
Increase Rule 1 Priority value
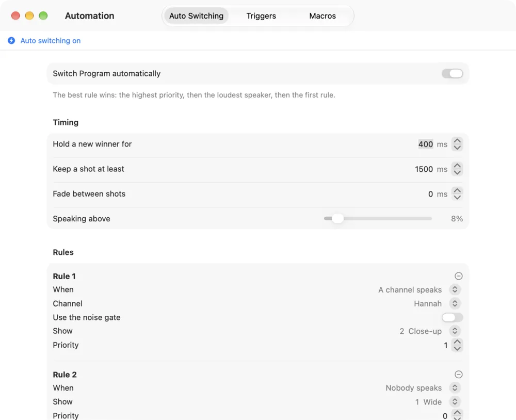pos(457,342)
